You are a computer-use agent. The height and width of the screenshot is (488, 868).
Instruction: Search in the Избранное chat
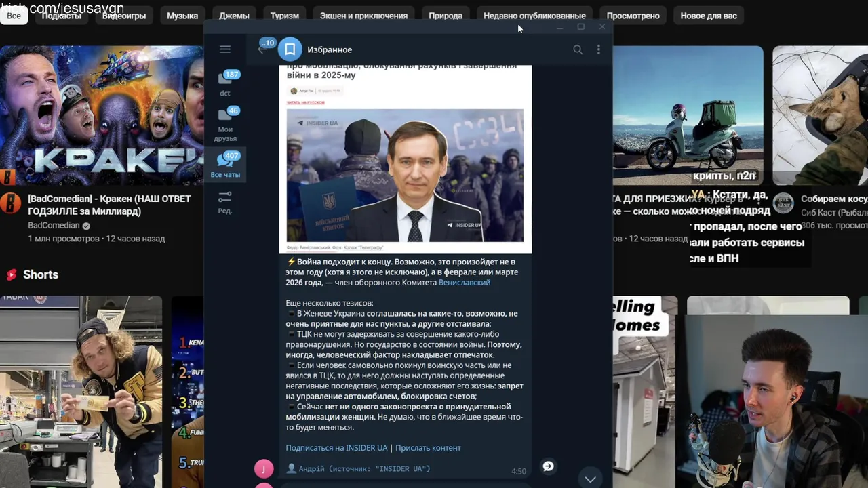pyautogui.click(x=578, y=49)
